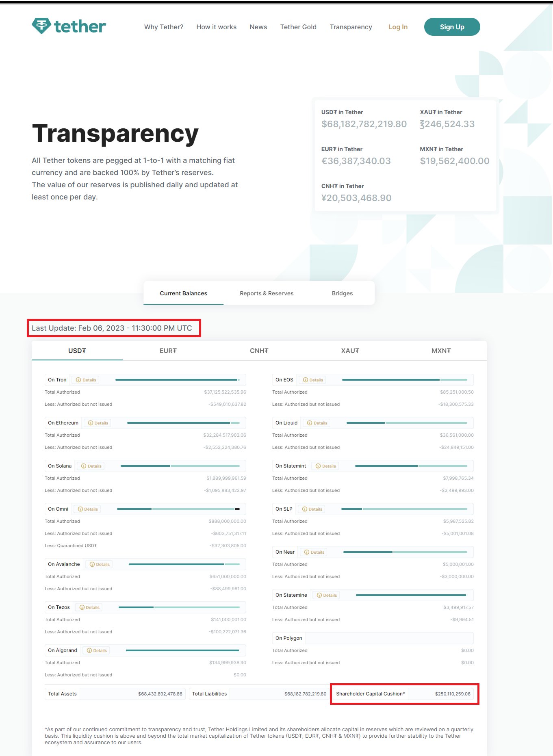Show Details for On Solana
The width and height of the screenshot is (553, 756).
point(91,466)
